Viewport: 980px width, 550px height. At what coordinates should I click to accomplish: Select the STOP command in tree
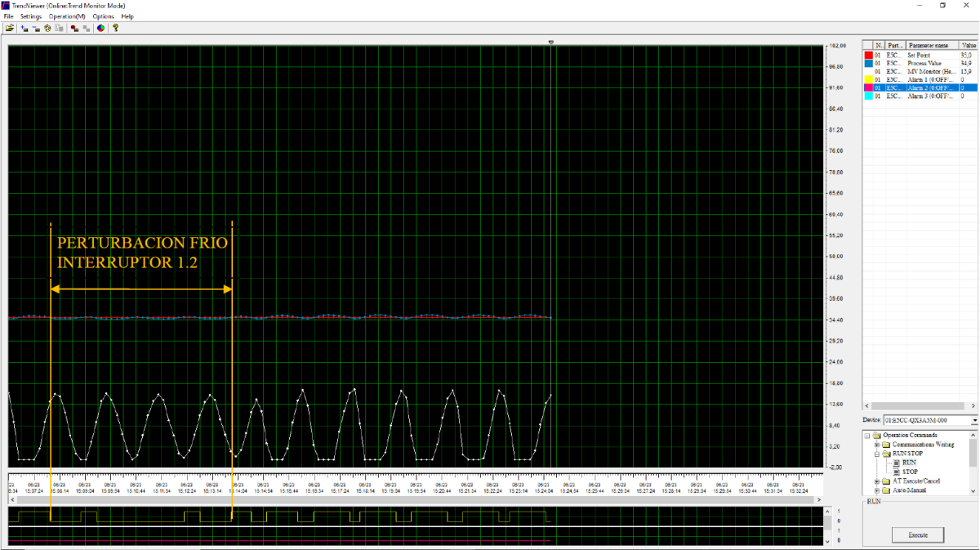pos(910,472)
